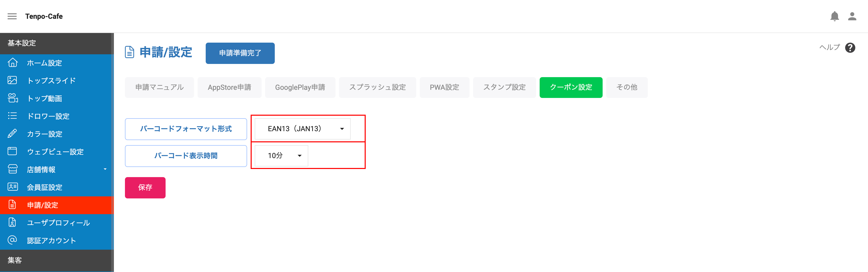The image size is (868, 272).
Task: Click the list icon beside ドロワー設定
Action: point(12,116)
